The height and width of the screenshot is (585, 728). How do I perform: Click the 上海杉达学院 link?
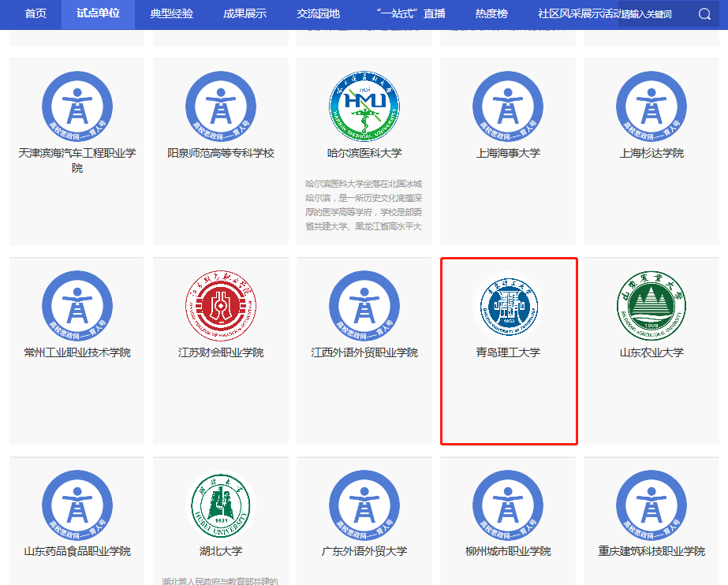click(651, 153)
